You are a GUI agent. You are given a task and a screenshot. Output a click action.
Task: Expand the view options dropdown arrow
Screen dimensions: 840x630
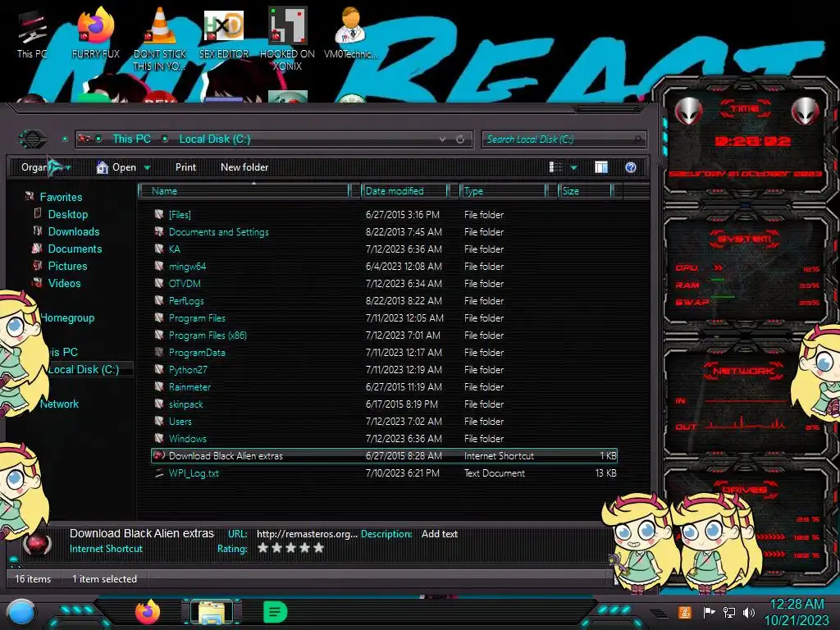tap(573, 167)
